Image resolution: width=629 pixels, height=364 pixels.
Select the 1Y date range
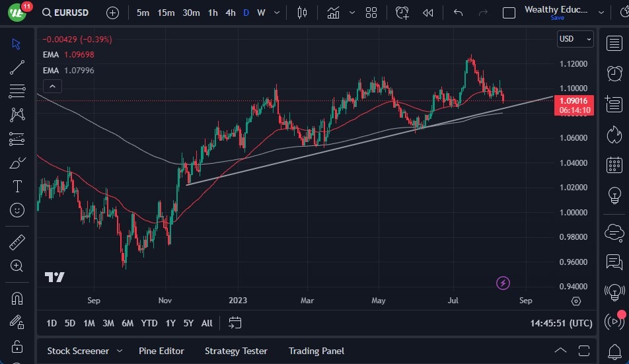[170, 323]
